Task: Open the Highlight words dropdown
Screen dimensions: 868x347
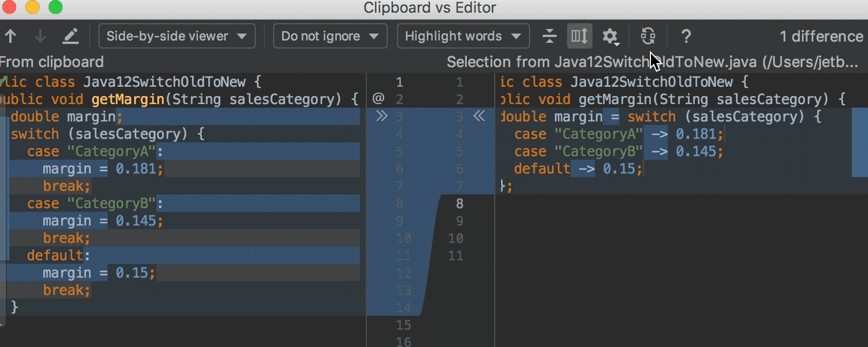Action: point(463,36)
